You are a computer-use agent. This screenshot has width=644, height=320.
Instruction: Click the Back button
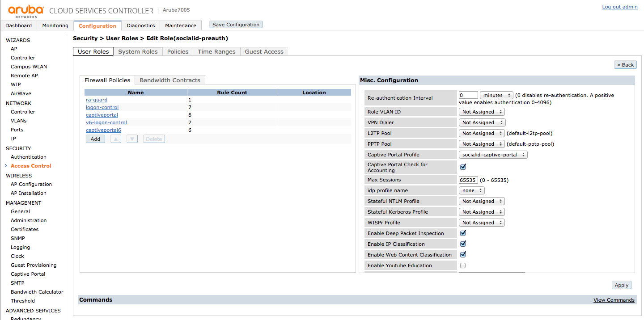coord(625,65)
